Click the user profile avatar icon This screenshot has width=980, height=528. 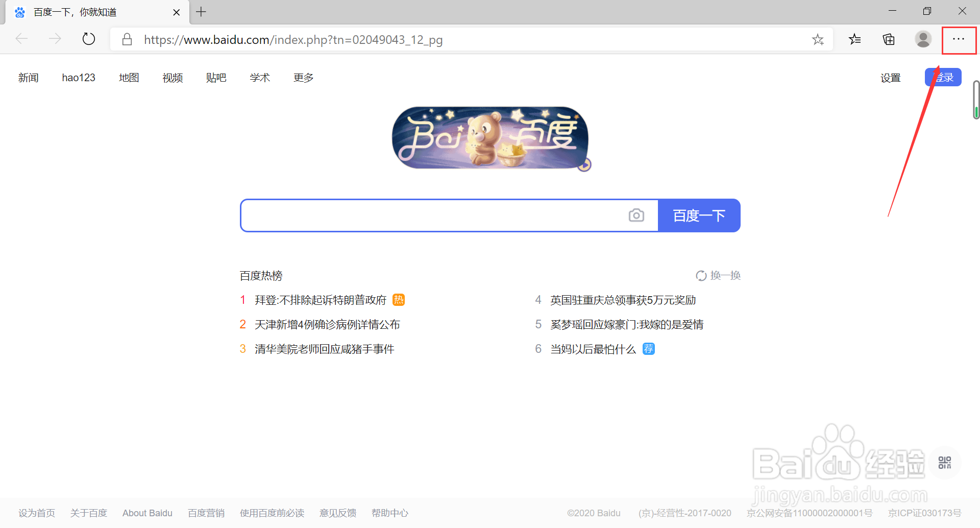click(x=923, y=39)
